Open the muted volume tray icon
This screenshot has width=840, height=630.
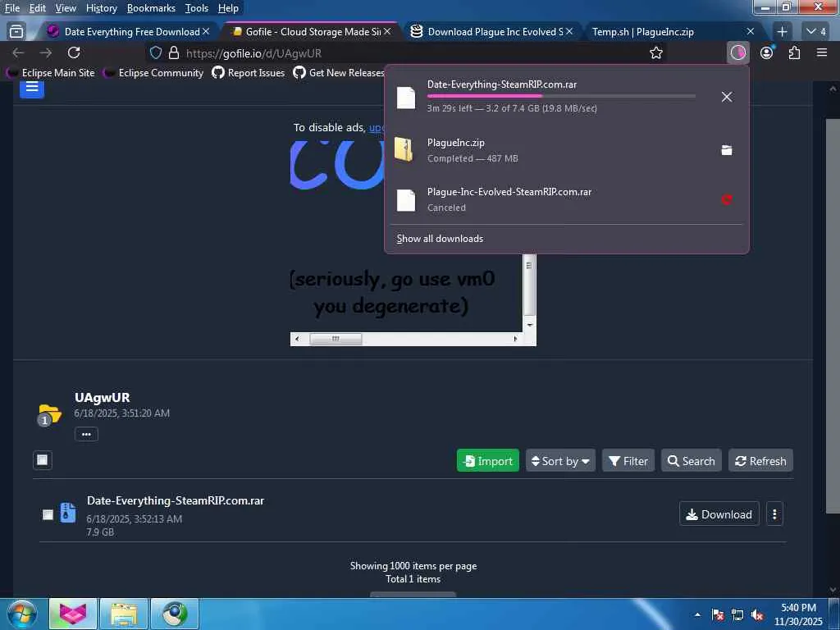(757, 614)
